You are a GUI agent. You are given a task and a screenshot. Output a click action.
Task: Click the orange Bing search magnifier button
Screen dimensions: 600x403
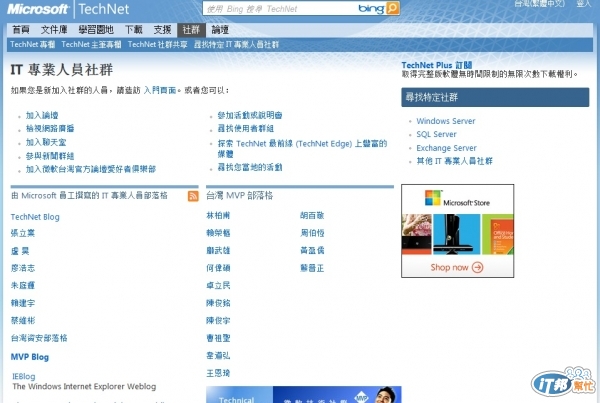click(x=393, y=8)
